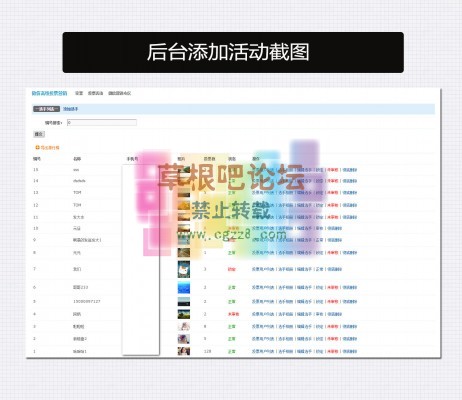The width and height of the screenshot is (462, 400).
Task: Open the portrait thumbnail in row 1
Action: 184,351
